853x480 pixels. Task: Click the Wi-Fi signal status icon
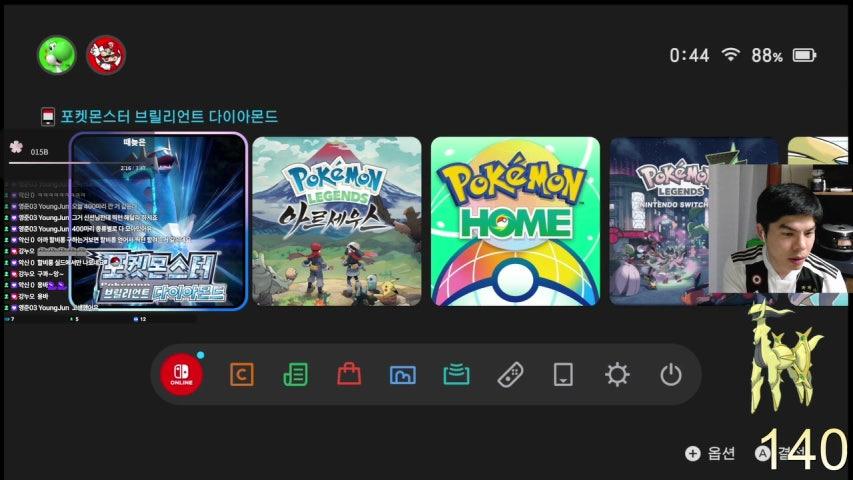coord(731,54)
